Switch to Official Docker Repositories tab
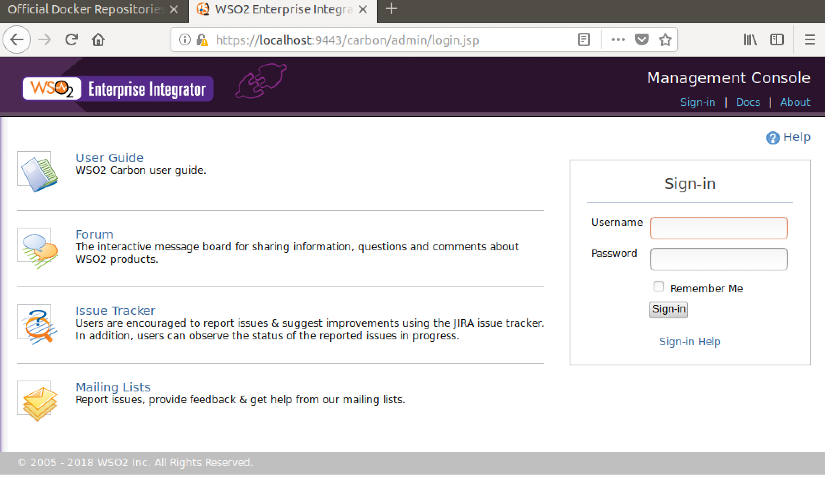 coord(86,9)
